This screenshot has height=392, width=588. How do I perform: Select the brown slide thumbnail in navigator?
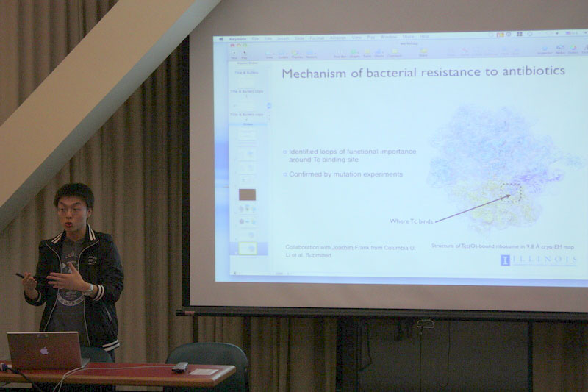click(247, 195)
